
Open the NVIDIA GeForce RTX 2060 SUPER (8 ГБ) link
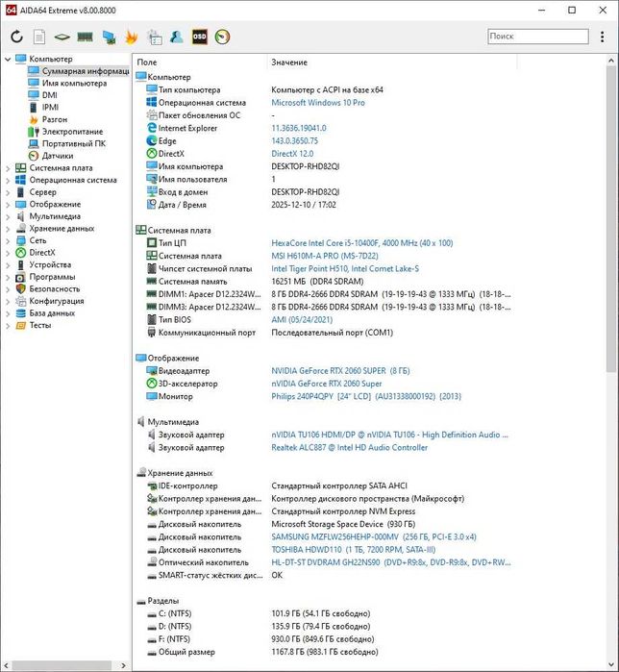(340, 371)
